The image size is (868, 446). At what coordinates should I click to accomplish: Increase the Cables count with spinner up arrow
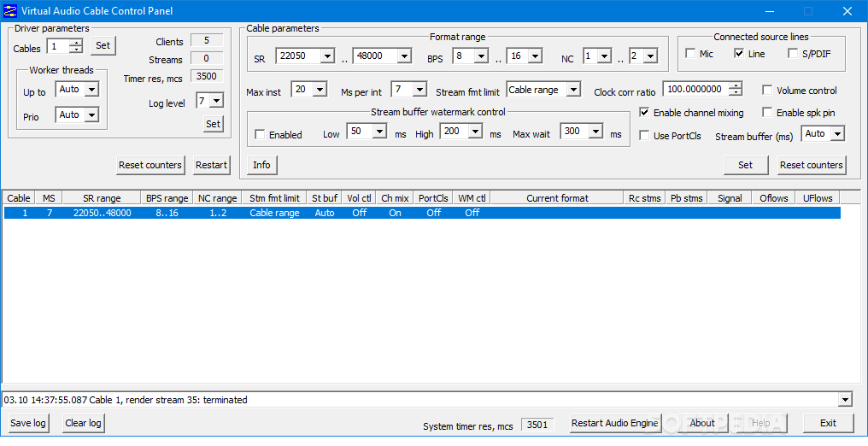[x=78, y=43]
